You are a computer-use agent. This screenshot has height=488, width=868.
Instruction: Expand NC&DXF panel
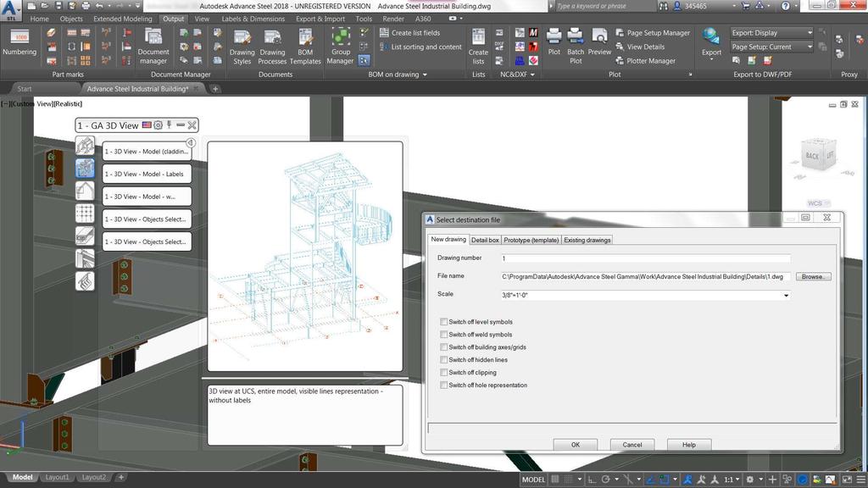517,75
